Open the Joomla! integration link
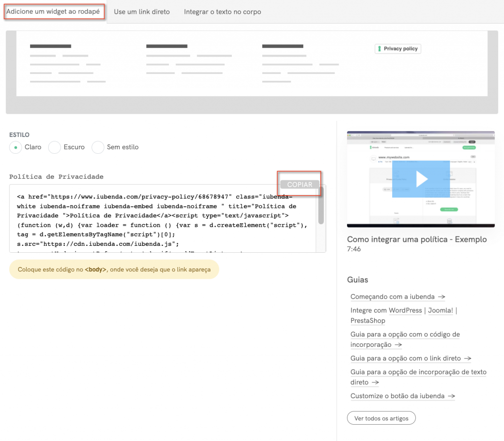 click(x=441, y=310)
